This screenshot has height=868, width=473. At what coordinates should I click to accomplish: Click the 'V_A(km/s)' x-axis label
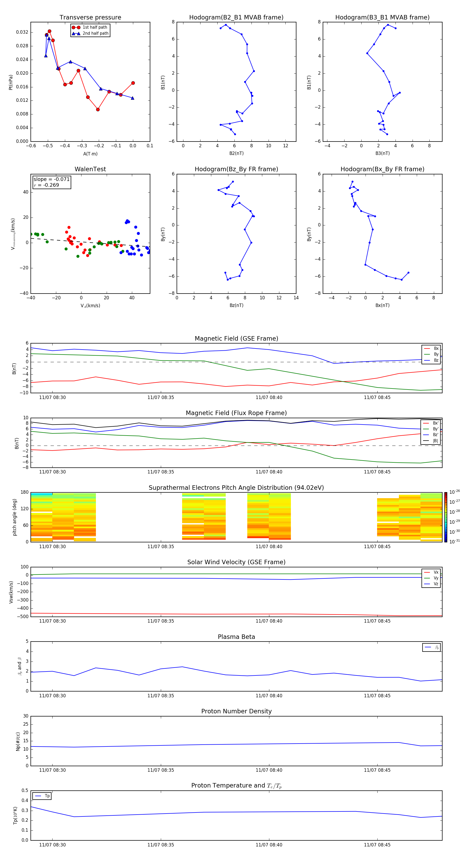(90, 306)
